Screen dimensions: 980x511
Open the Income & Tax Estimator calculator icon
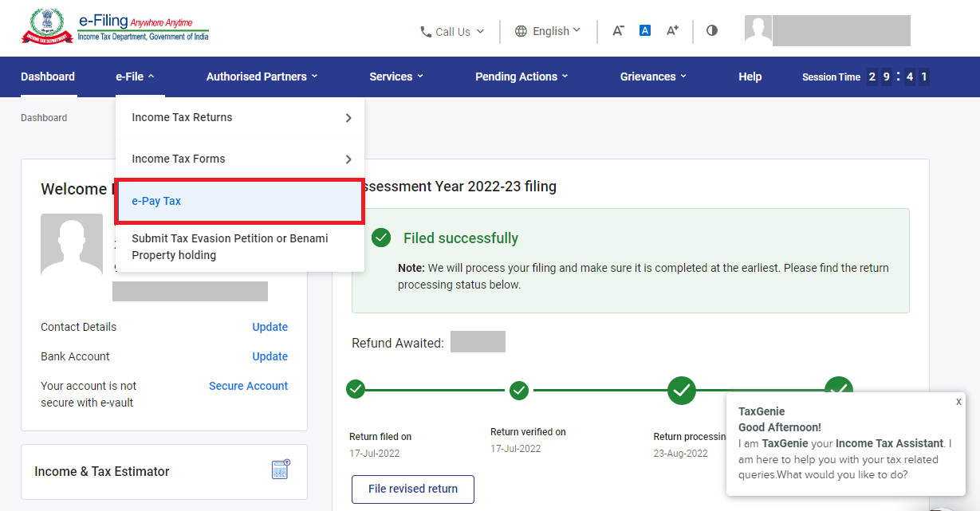[280, 470]
